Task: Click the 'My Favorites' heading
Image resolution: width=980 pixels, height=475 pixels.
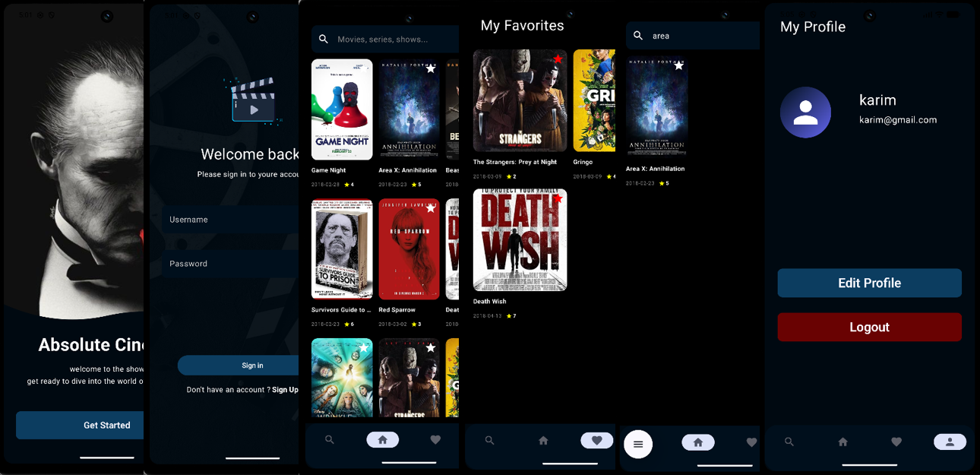Action: (522, 26)
